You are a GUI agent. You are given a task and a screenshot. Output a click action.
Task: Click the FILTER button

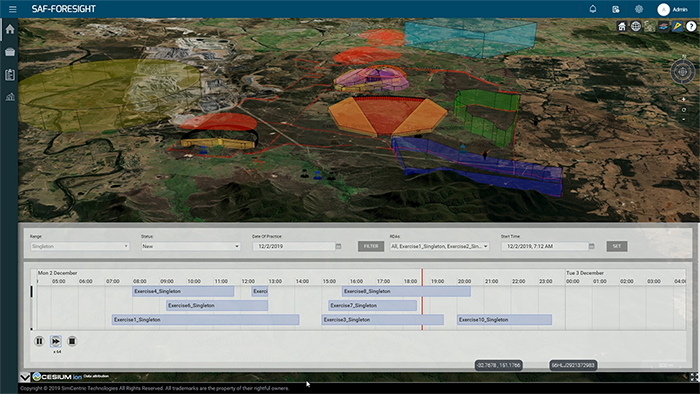click(x=371, y=246)
